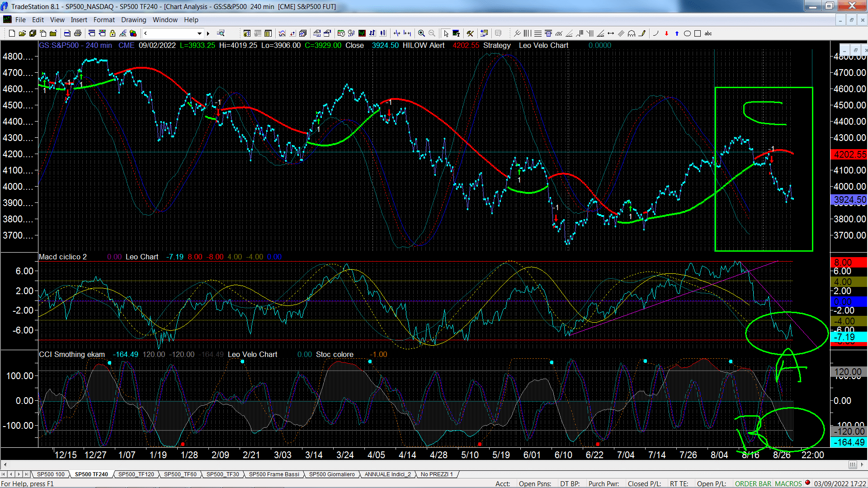Viewport: 868px width, 488px height.
Task: Open the command line dropdown arrow
Action: pos(199,33)
